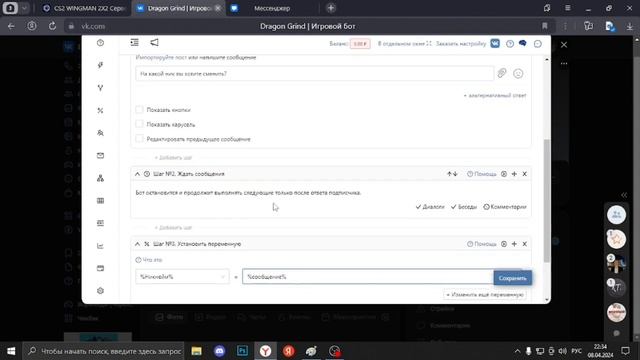Collapse the VK side chat panel arrows

point(624,195)
